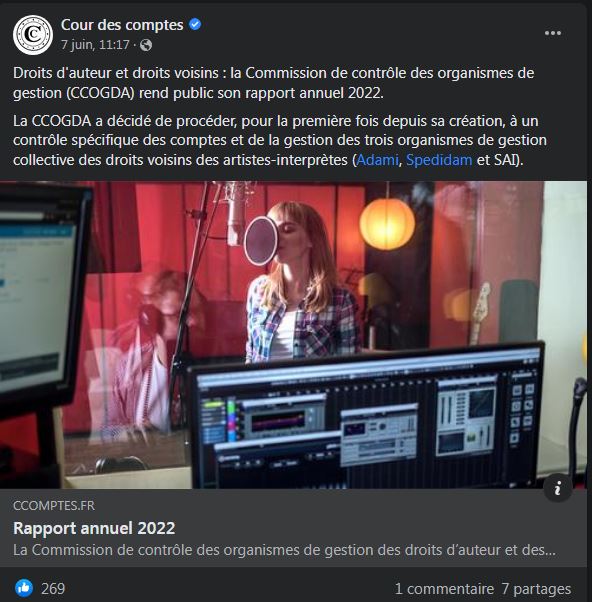Click the info icon on the image
Image resolution: width=592 pixels, height=602 pixels.
pos(558,488)
